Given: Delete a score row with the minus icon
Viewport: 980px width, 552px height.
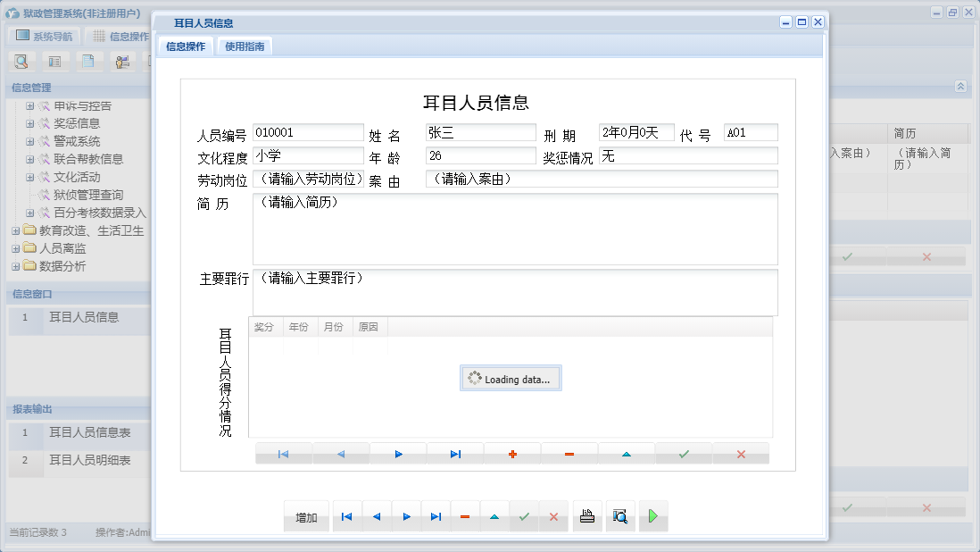Looking at the screenshot, I should (x=569, y=454).
